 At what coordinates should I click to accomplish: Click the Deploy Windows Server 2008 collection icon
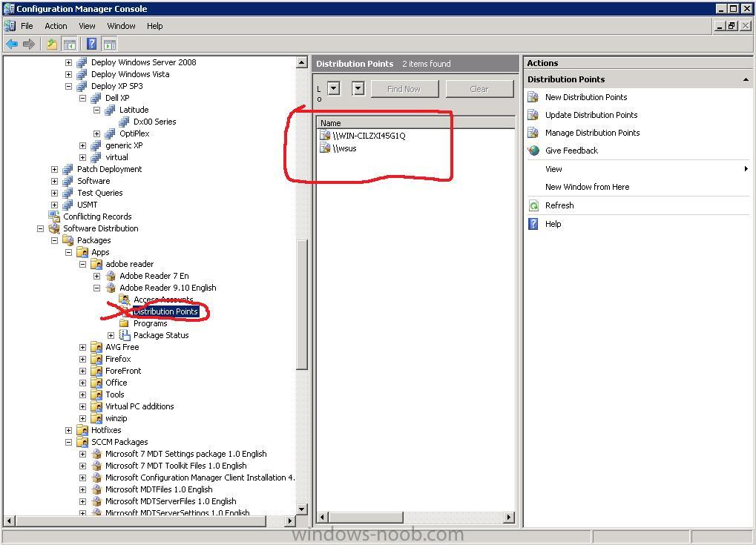pos(82,62)
